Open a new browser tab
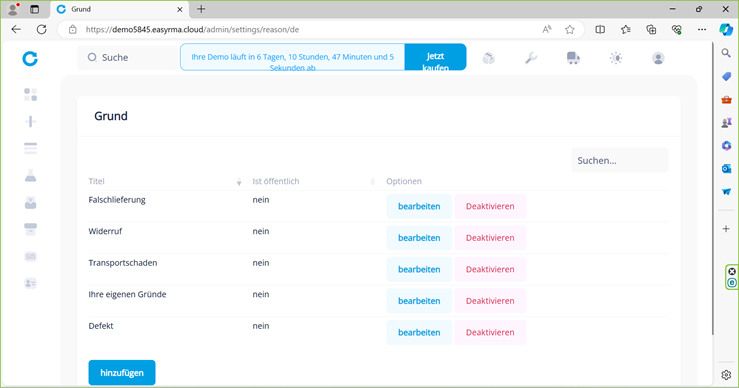This screenshot has height=388, width=739. pyautogui.click(x=201, y=9)
